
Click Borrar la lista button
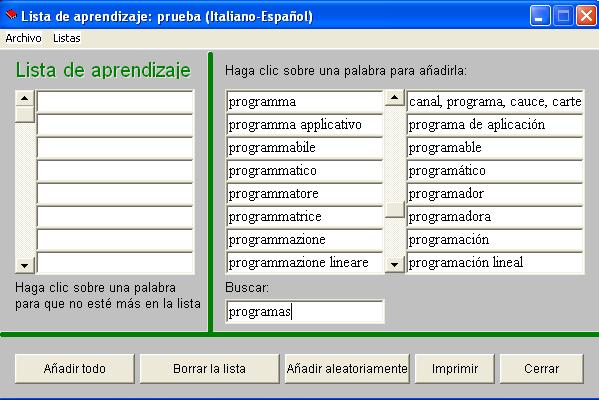click(209, 369)
